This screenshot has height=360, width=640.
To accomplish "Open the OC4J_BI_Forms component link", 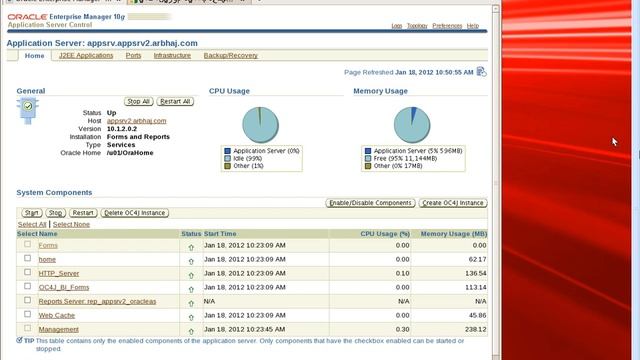I will coord(64,287).
